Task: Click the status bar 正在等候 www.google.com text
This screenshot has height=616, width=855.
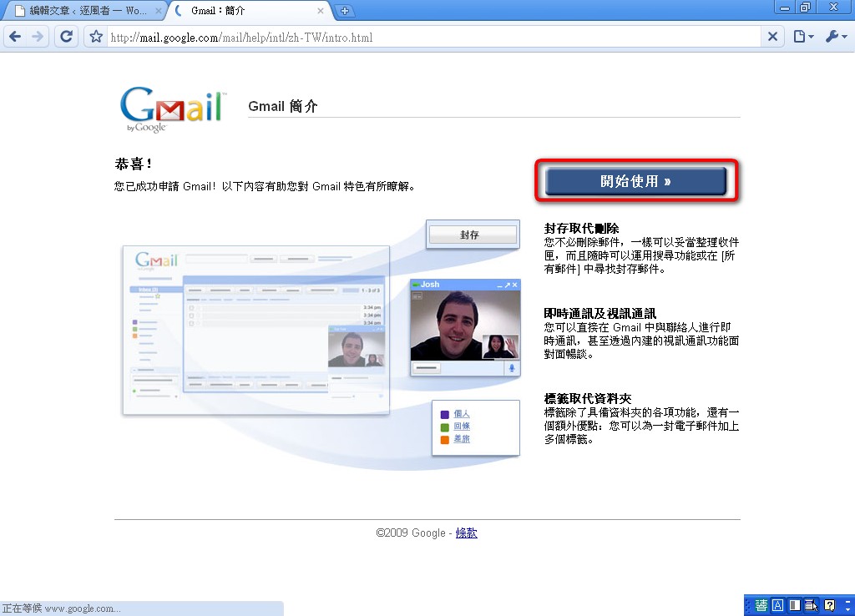Action: pos(62,608)
